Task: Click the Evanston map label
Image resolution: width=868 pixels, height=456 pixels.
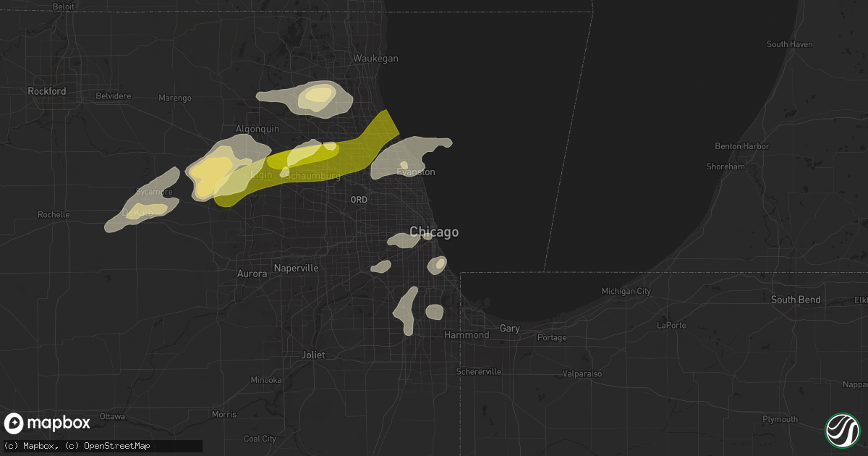Action: click(416, 172)
